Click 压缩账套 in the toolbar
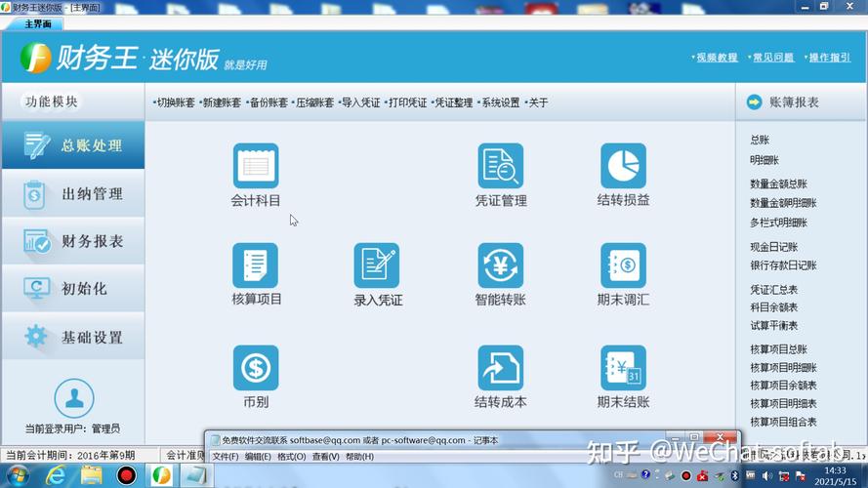This screenshot has height=488, width=868. click(314, 102)
